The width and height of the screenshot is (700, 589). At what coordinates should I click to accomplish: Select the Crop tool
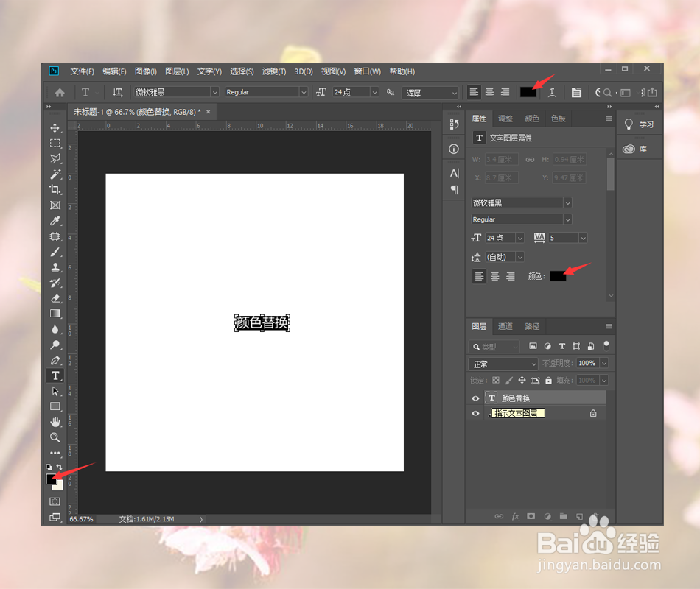(x=55, y=190)
